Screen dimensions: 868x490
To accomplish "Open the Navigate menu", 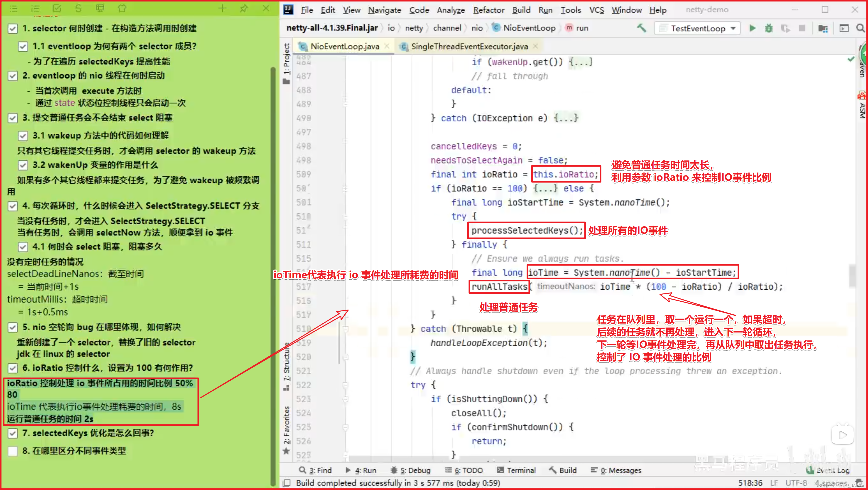I will coord(385,10).
